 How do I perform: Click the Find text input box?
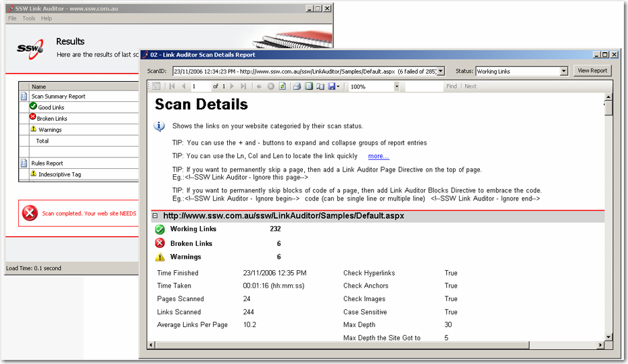pyautogui.click(x=424, y=86)
